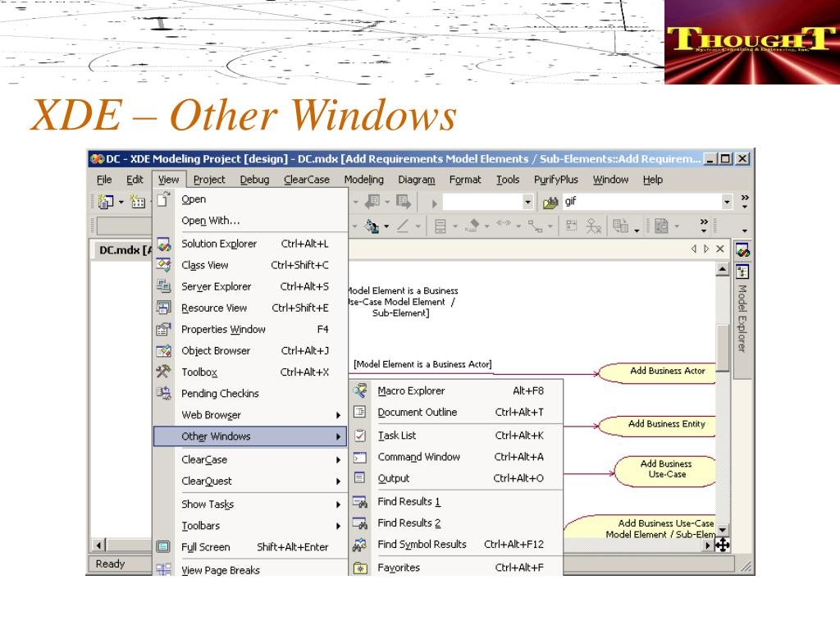The height and width of the screenshot is (630, 840).
Task: Click the Command Window icon
Action: [360, 457]
